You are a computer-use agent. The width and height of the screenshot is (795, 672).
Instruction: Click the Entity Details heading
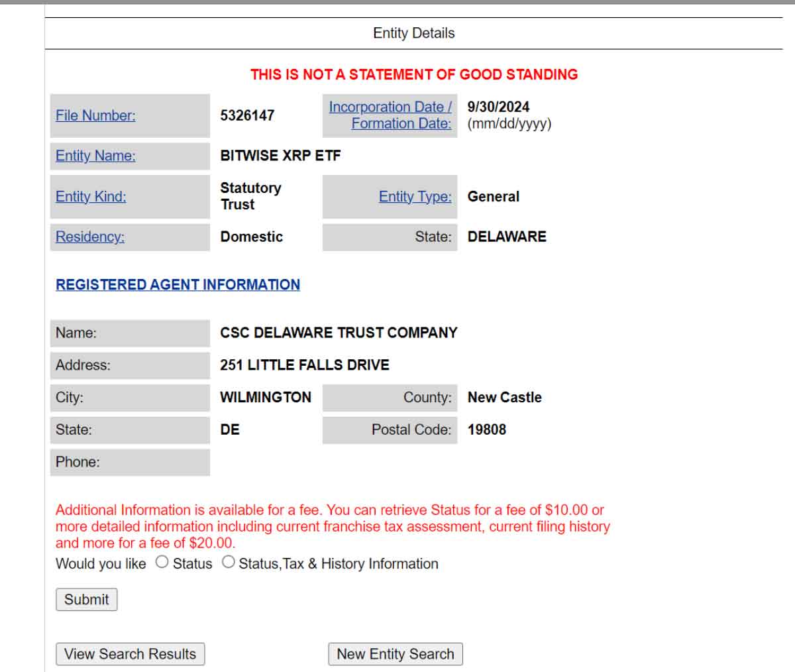click(x=414, y=33)
